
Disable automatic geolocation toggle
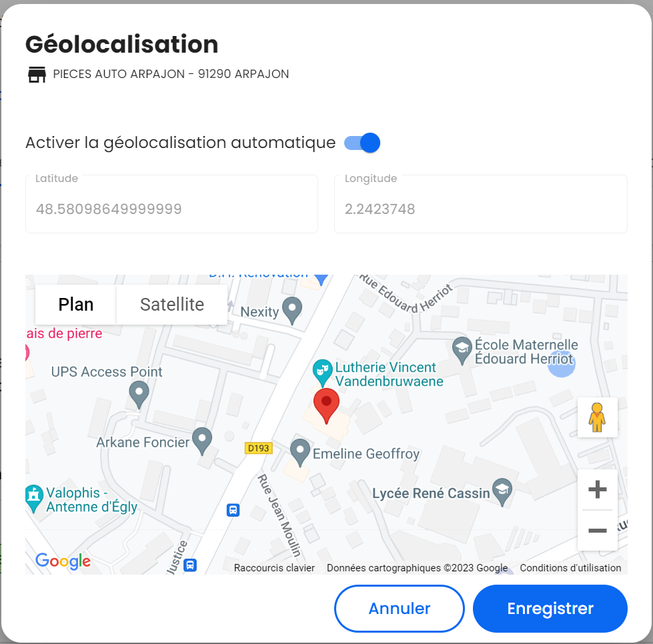pos(362,143)
